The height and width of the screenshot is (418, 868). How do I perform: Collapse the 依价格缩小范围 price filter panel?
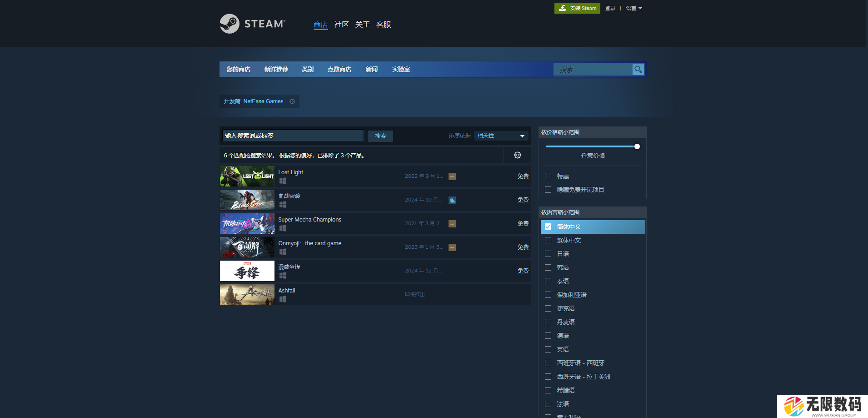[592, 132]
